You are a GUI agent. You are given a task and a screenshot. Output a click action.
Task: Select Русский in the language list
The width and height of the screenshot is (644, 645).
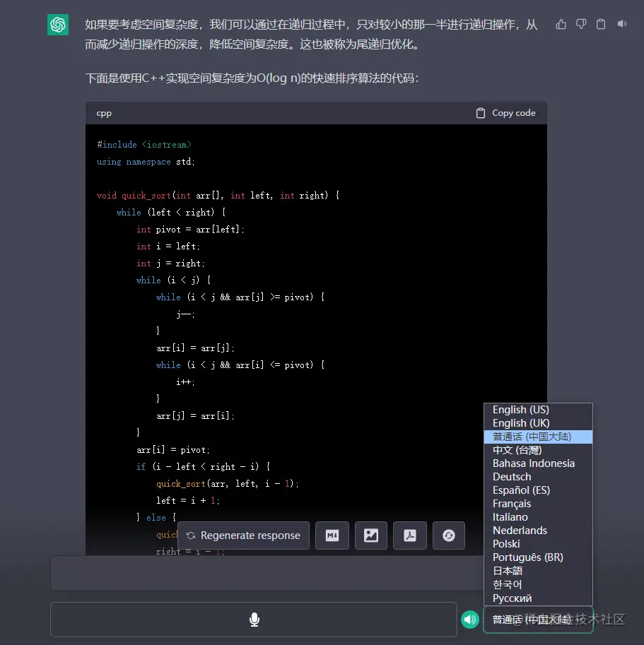(x=538, y=598)
